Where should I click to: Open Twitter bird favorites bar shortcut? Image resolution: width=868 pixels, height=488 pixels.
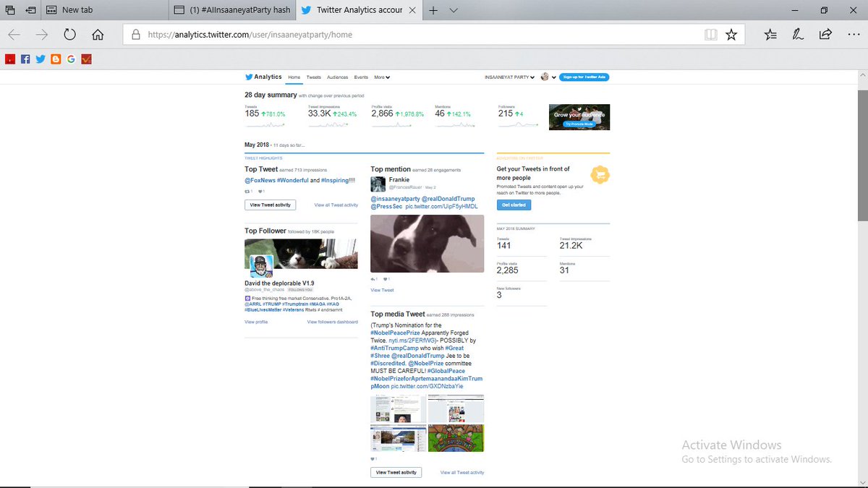[41, 59]
